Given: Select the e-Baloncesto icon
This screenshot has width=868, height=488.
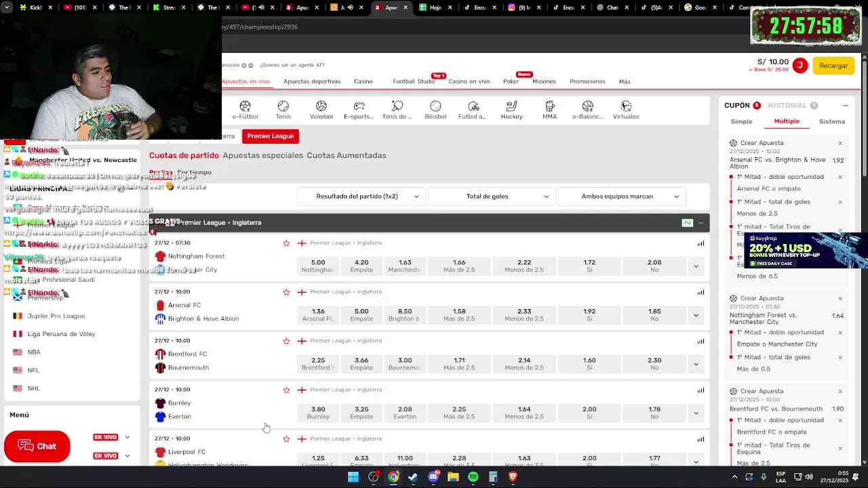Looking at the screenshot, I should (587, 110).
